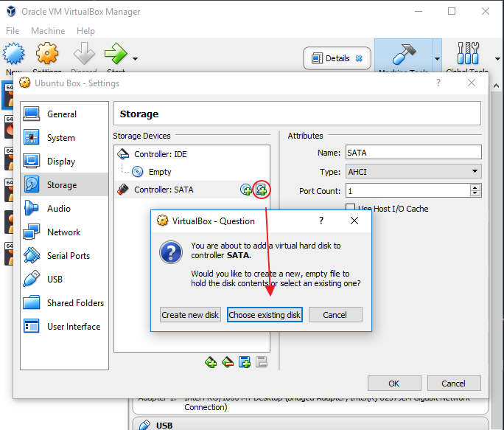Screen dimensions: 504x430
Task: Click the controller Name field containing SATA
Action: pyautogui.click(x=413, y=152)
